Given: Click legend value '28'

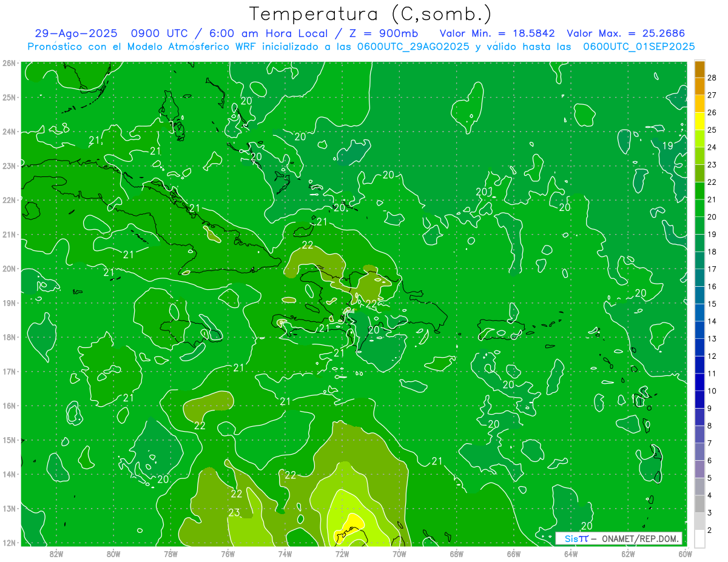Looking at the screenshot, I should 712,78.
